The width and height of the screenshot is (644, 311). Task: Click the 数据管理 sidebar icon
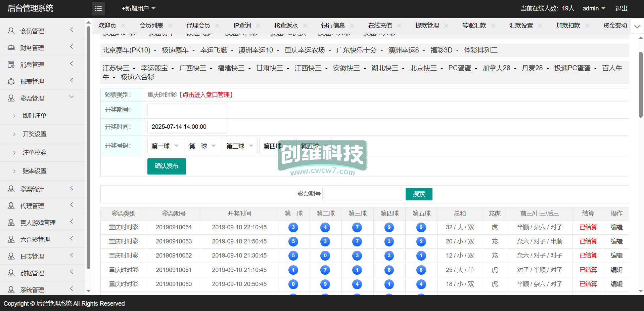(11, 273)
